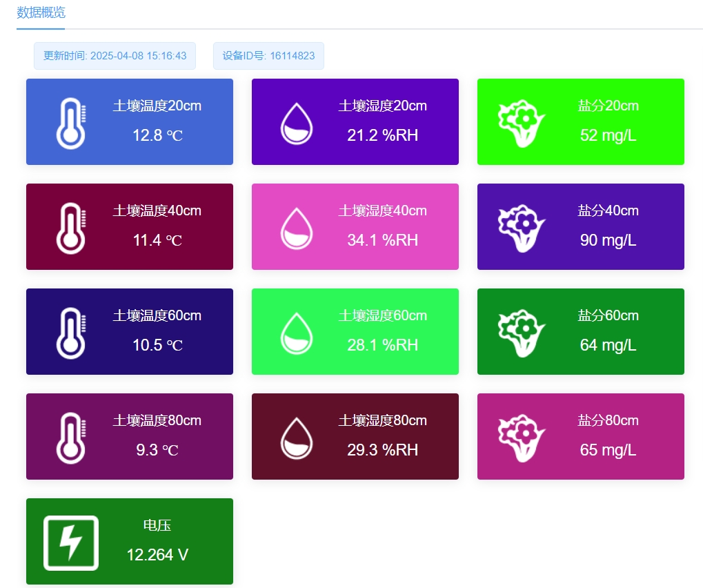Click the 土壤湿度80cm card title
Viewport: 703px width, 588px height.
[x=382, y=420]
